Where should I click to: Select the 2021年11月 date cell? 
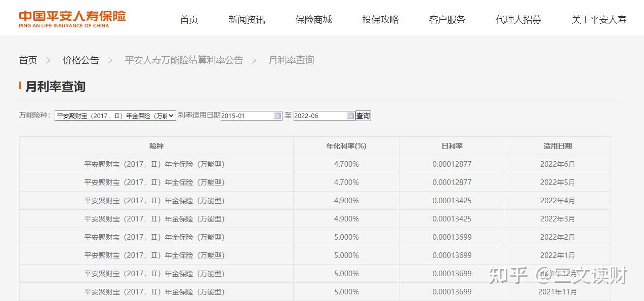[558, 292]
